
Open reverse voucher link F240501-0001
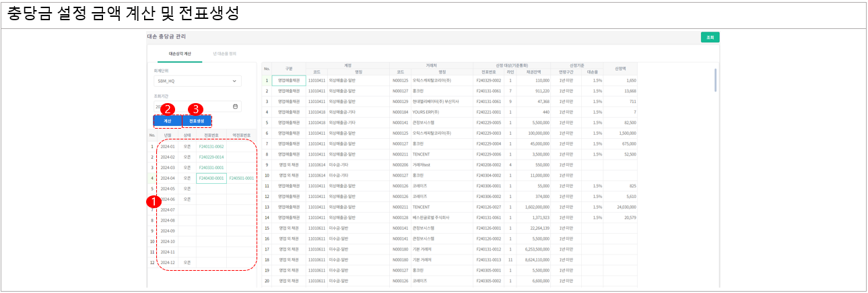click(x=241, y=178)
